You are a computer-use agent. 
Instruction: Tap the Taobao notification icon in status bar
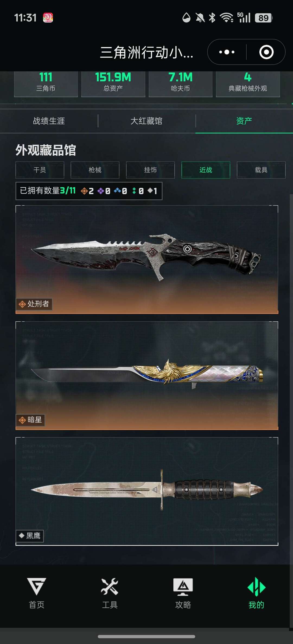click(48, 18)
